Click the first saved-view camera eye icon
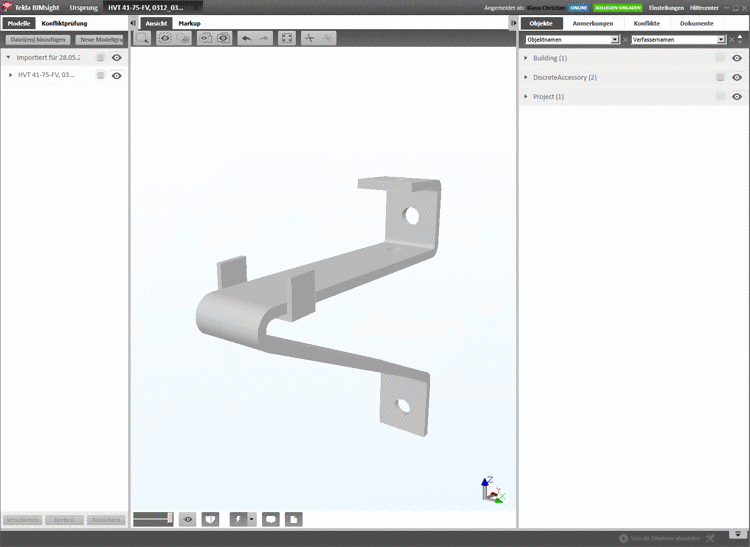 206,38
